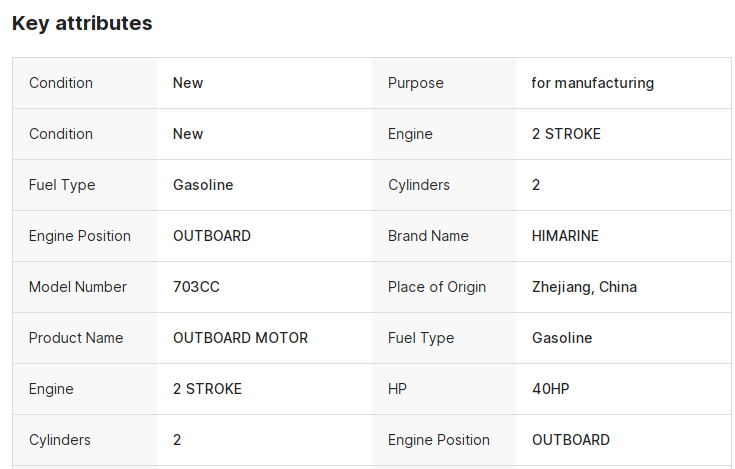The height and width of the screenshot is (469, 735).
Task: Select 2 STROKE value in the HP row
Action: 207,389
